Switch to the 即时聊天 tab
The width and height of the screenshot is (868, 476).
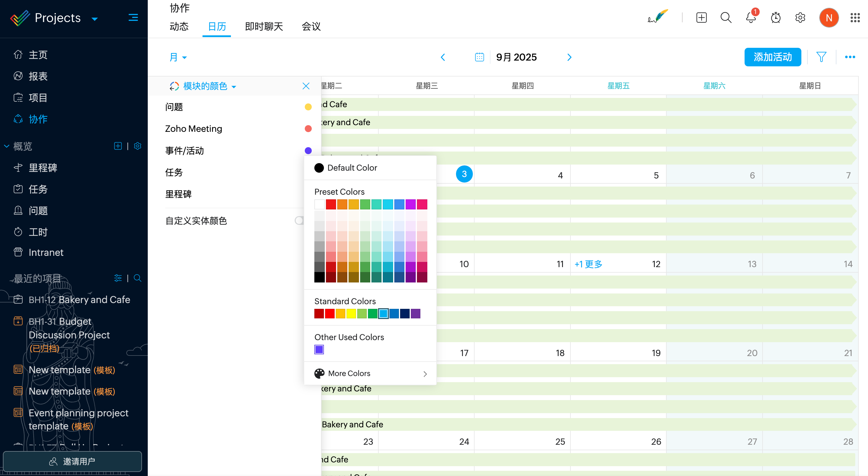pos(264,27)
